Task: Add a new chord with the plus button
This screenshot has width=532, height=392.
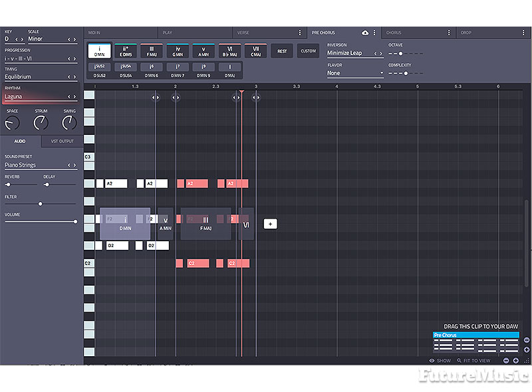Action: [x=271, y=224]
